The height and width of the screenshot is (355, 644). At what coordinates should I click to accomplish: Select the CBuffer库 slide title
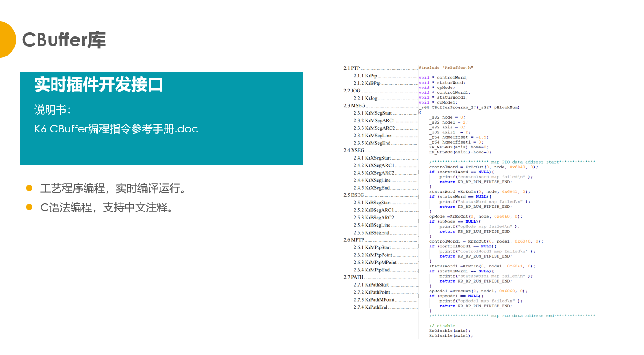click(64, 40)
